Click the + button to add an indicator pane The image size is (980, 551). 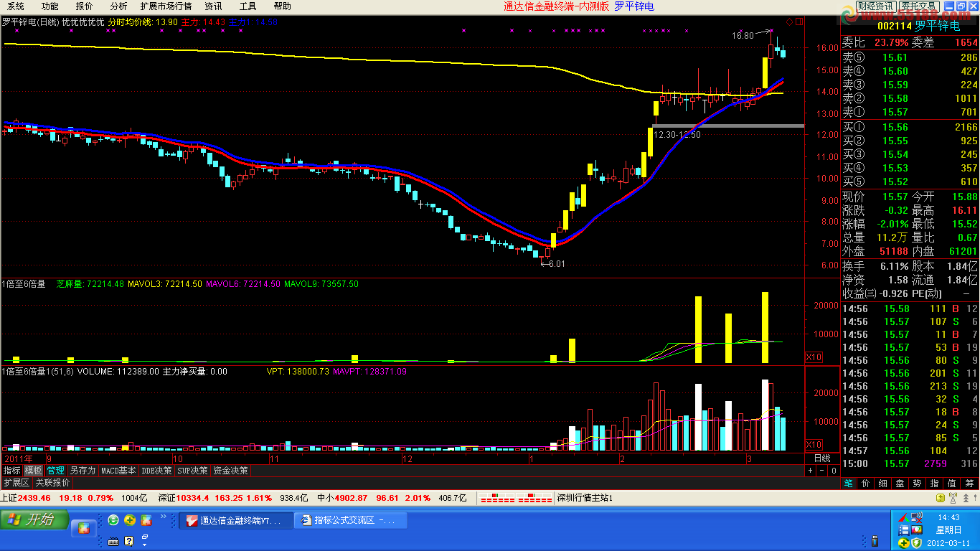(x=811, y=471)
